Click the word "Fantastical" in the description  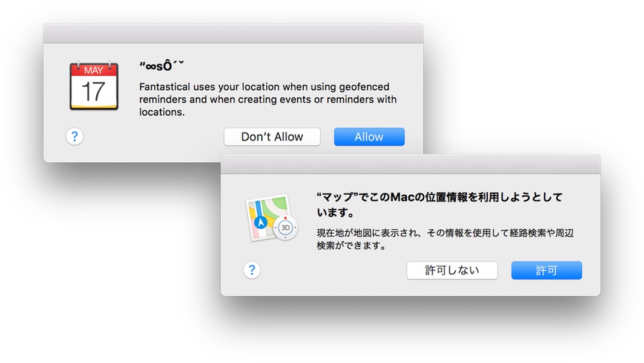click(x=166, y=87)
